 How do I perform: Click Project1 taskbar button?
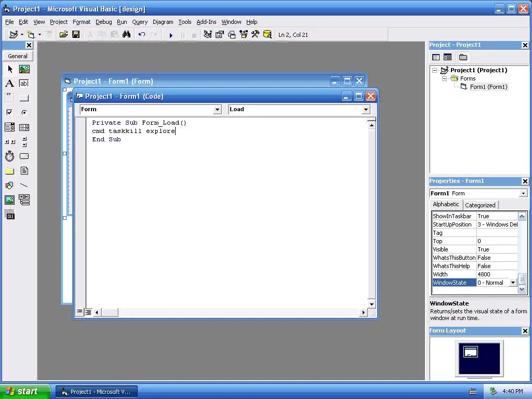97,392
